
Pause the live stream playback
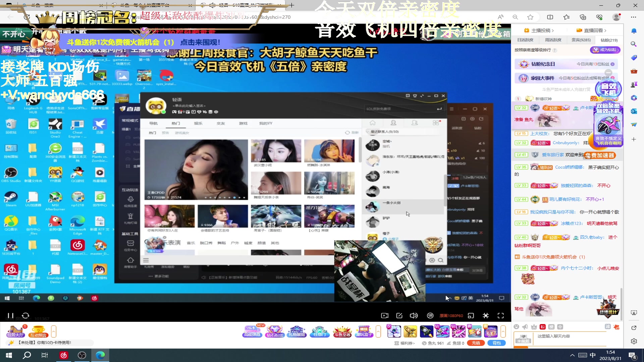click(10, 315)
